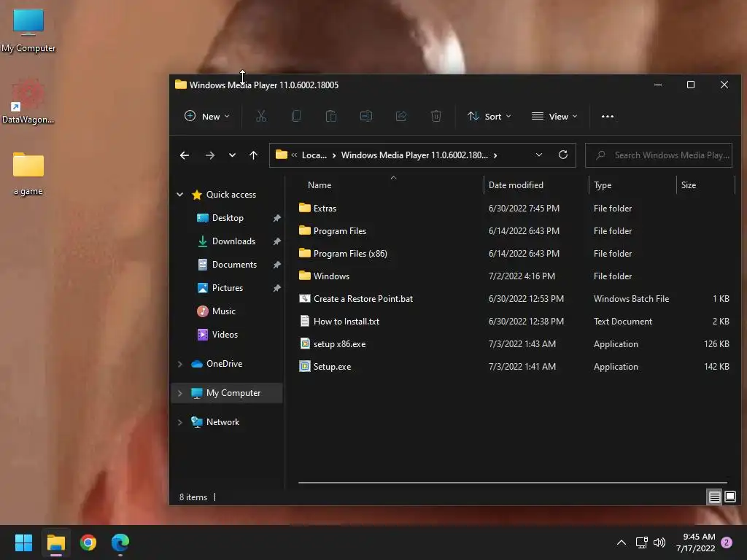Expand My Computer in navigation pane
Screen dimensions: 747x560
(x=180, y=393)
